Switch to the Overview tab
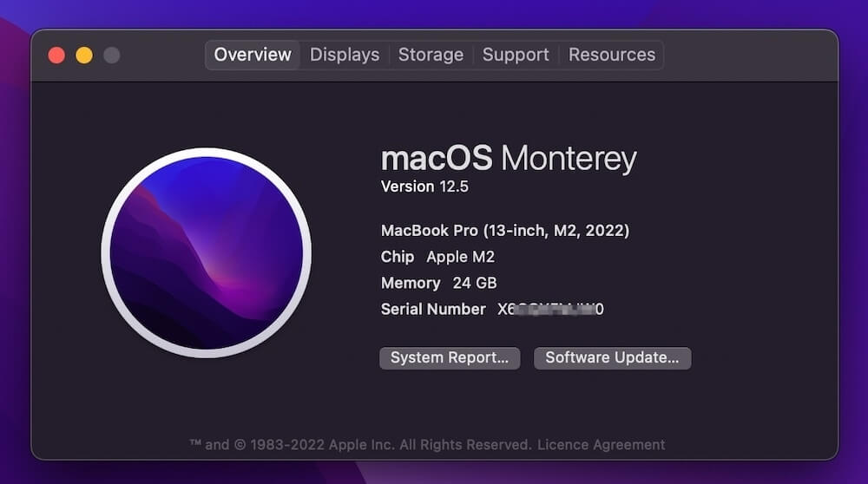Image resolution: width=868 pixels, height=484 pixels. coord(253,55)
